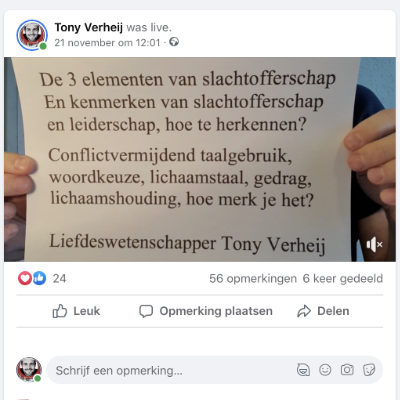Viewport: 400px width, 400px height.
Task: Share the post via Delen
Action: tap(323, 311)
